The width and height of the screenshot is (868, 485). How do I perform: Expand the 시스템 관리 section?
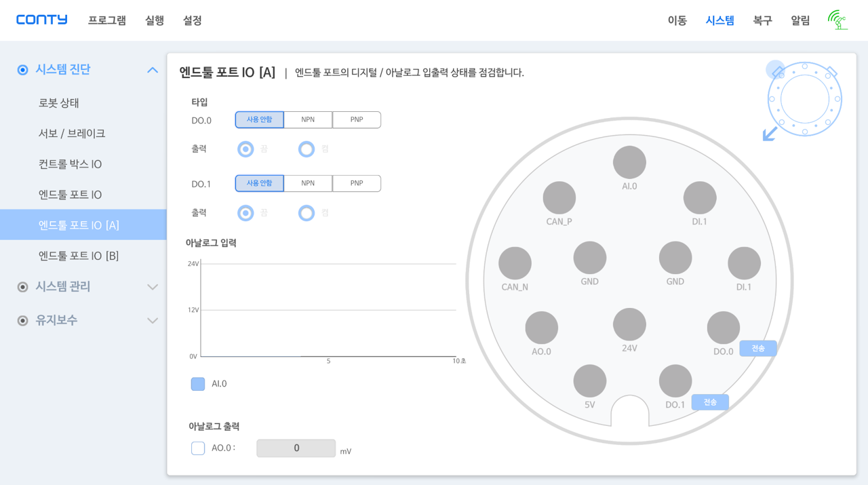[153, 287]
